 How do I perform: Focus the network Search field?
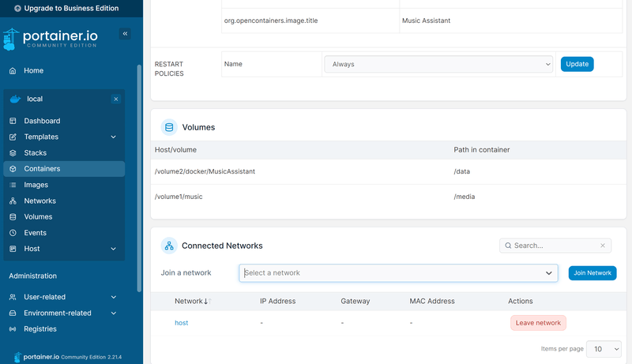click(x=555, y=246)
